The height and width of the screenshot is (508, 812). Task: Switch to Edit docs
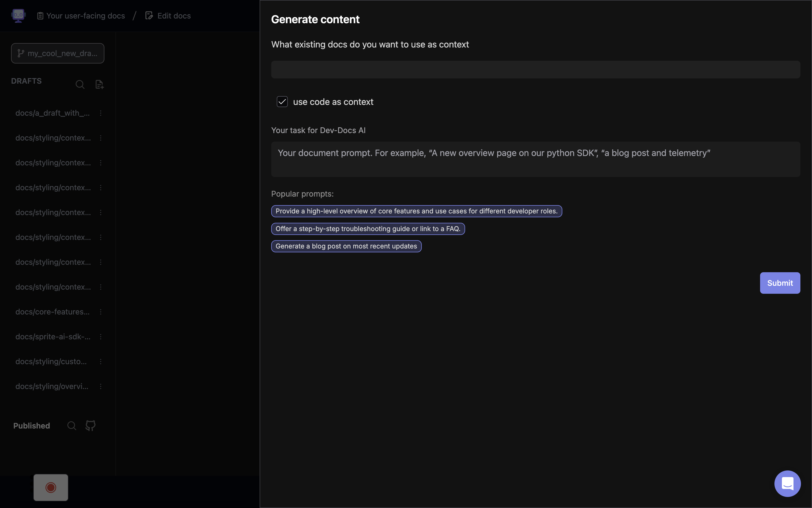(174, 15)
